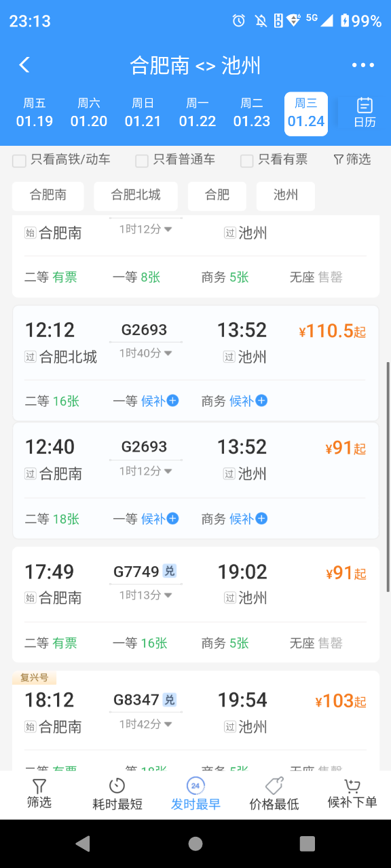The image size is (391, 868).
Task: Open 候补下单 cart icon
Action: point(352,786)
